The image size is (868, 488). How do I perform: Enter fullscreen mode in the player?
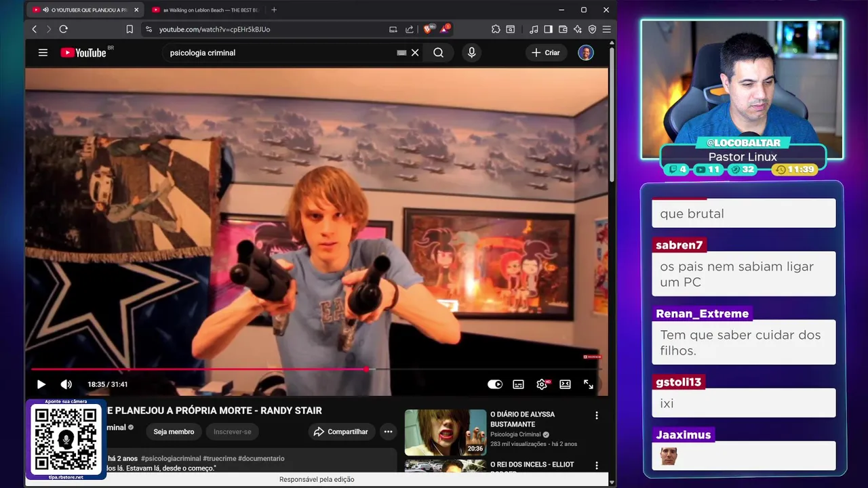click(x=589, y=384)
